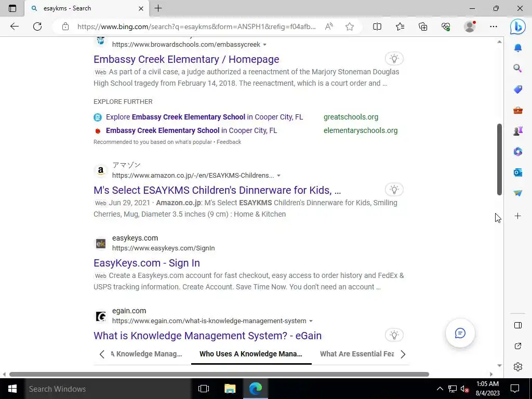Image resolution: width=532 pixels, height=399 pixels.
Task: Click the vertical page scrollbar thumb
Action: [499, 159]
